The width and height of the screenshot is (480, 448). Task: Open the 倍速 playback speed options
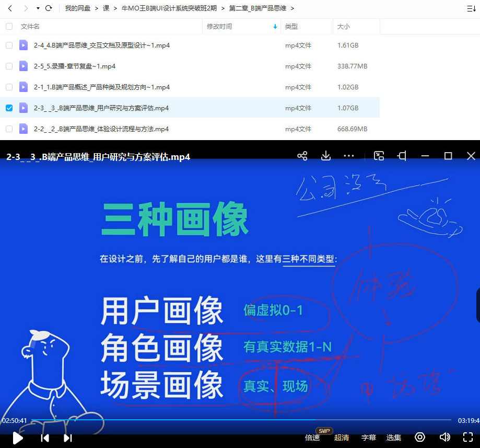(312, 438)
